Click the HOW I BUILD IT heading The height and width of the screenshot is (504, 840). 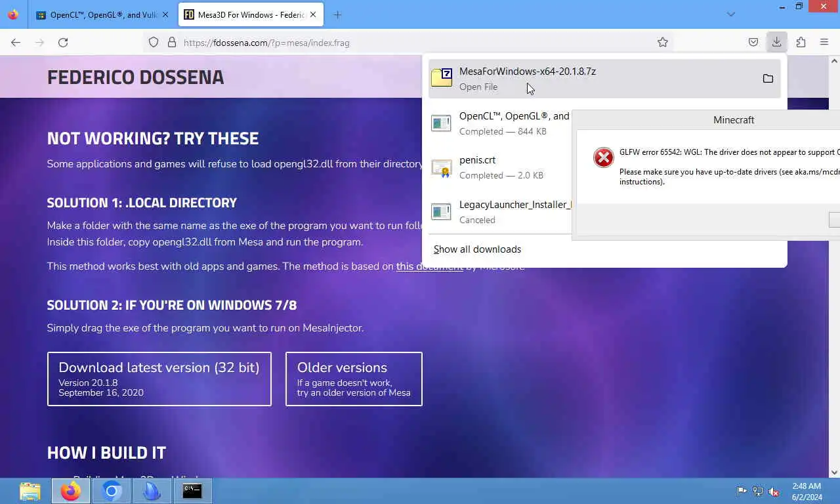[106, 453]
